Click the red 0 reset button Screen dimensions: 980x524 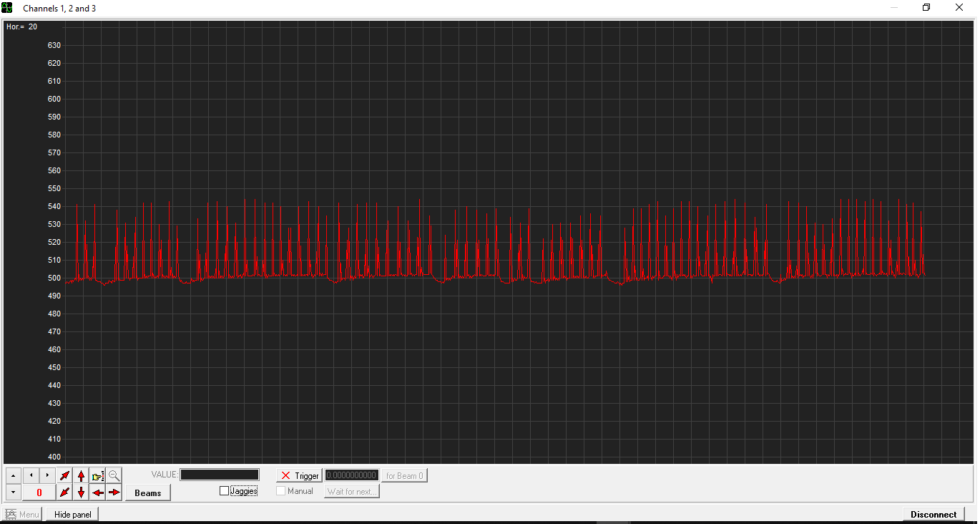pyautogui.click(x=39, y=493)
